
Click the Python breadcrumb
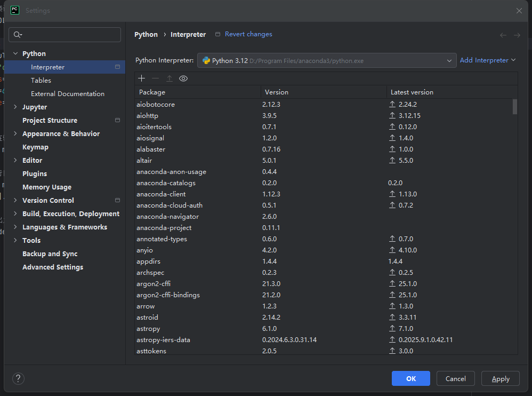tap(146, 34)
